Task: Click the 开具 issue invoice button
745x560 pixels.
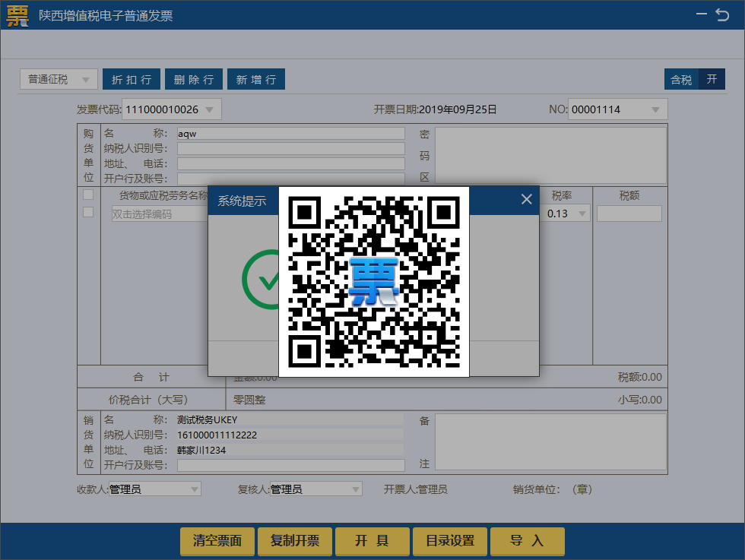Action: (372, 541)
